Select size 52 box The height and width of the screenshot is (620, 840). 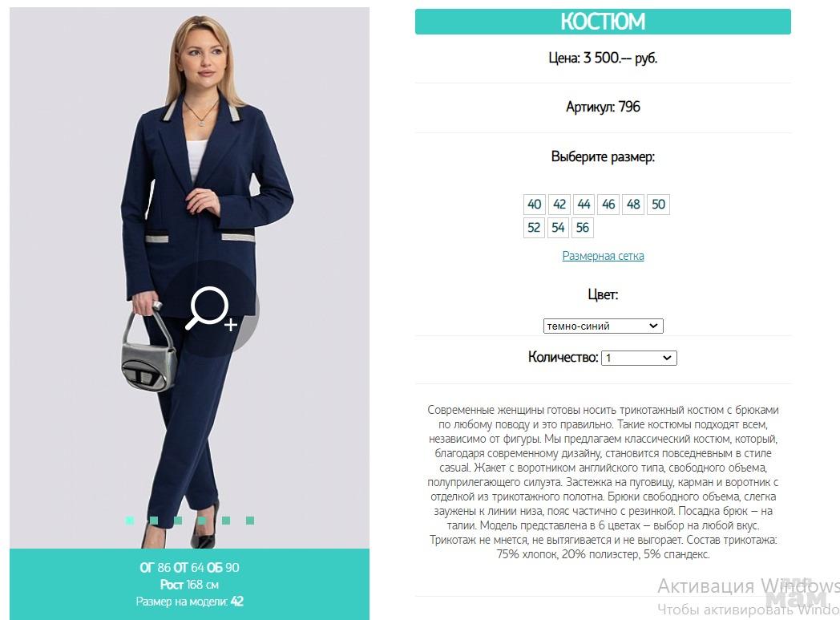(x=534, y=228)
